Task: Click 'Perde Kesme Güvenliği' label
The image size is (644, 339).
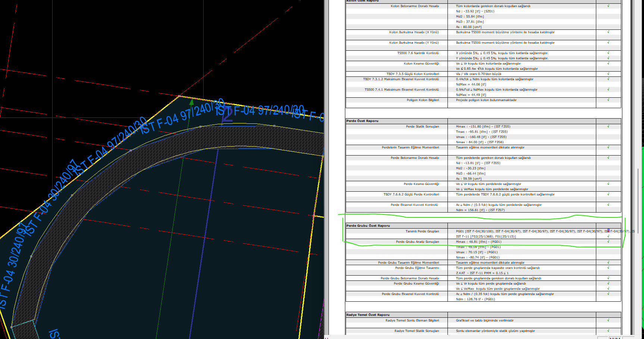Action: coord(421,184)
